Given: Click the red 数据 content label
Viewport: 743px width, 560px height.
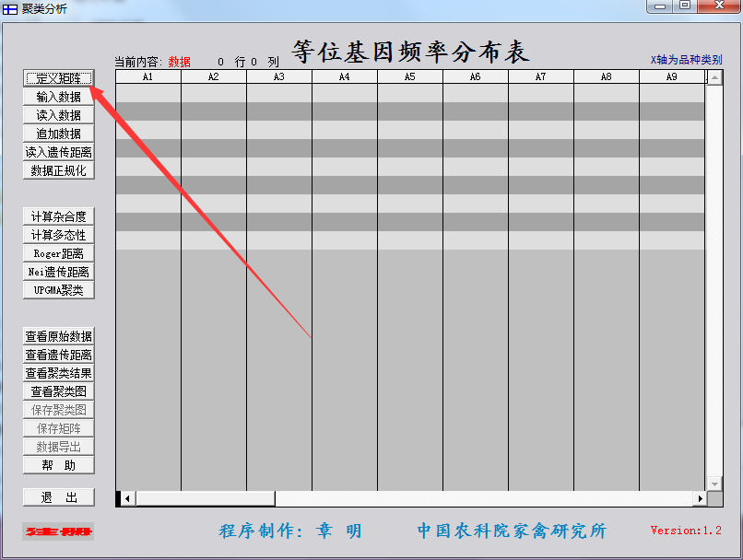Looking at the screenshot, I should (x=179, y=62).
